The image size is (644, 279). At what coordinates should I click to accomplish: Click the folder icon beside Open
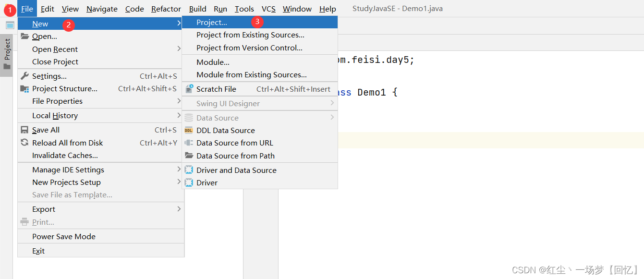coord(24,36)
